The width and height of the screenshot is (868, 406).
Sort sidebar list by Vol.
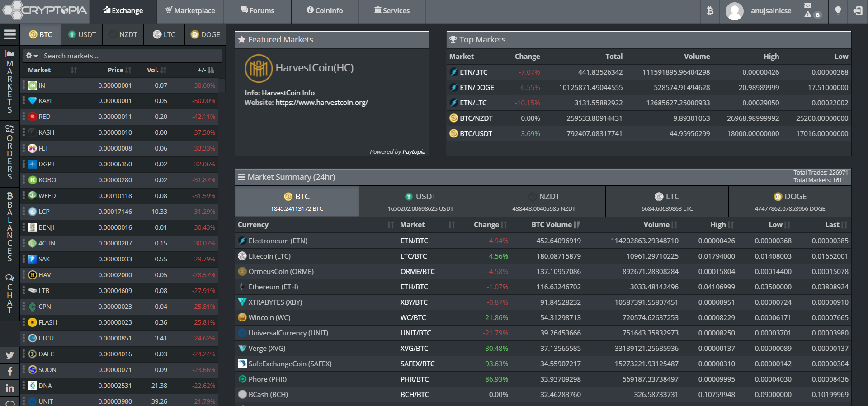click(156, 70)
